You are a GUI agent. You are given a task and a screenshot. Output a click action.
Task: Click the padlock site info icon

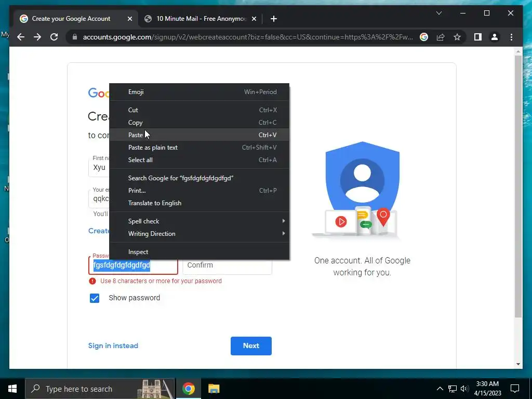click(75, 37)
